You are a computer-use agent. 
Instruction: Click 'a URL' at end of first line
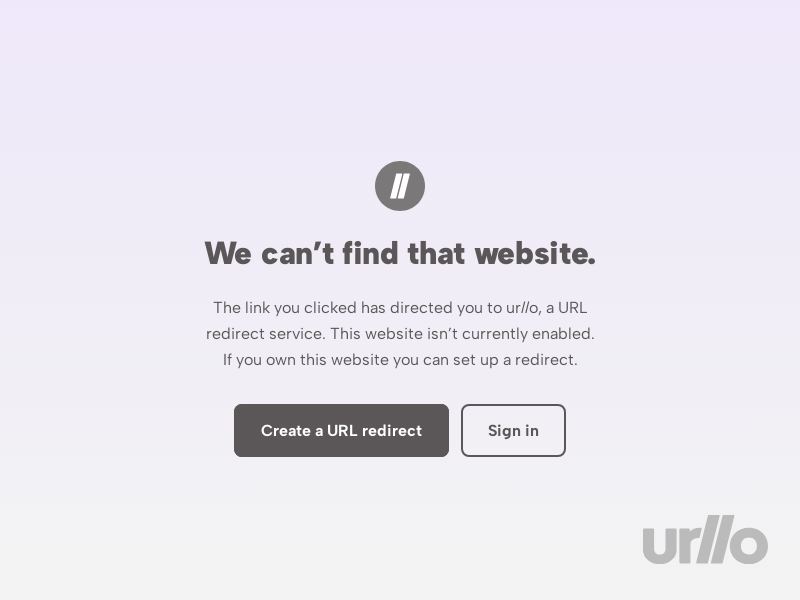(566, 308)
